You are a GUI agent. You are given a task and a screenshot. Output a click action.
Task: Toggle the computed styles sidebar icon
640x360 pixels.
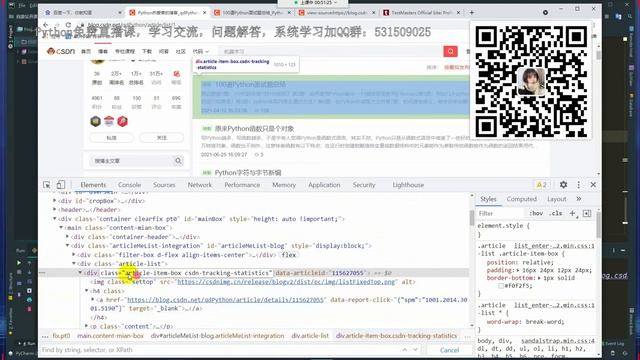[587, 213]
